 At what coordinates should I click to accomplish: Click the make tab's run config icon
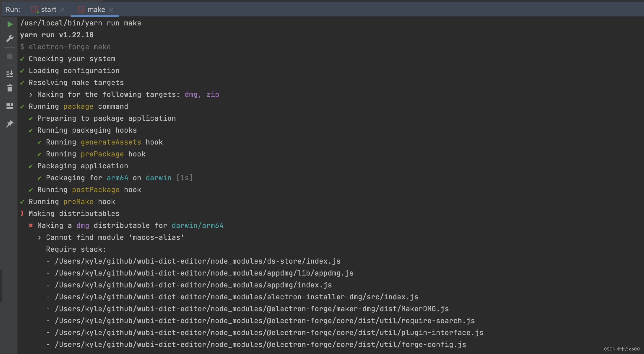[x=81, y=9]
